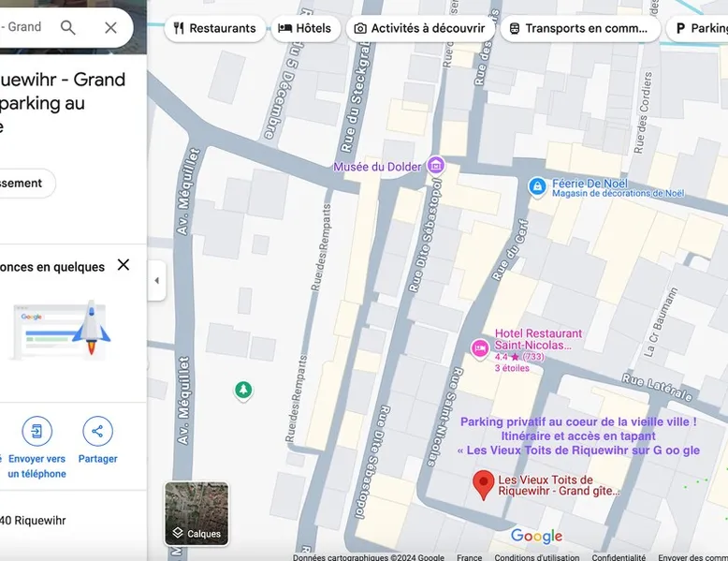Open Conditions d'utilisation link
This screenshot has width=728, height=561.
point(537,557)
